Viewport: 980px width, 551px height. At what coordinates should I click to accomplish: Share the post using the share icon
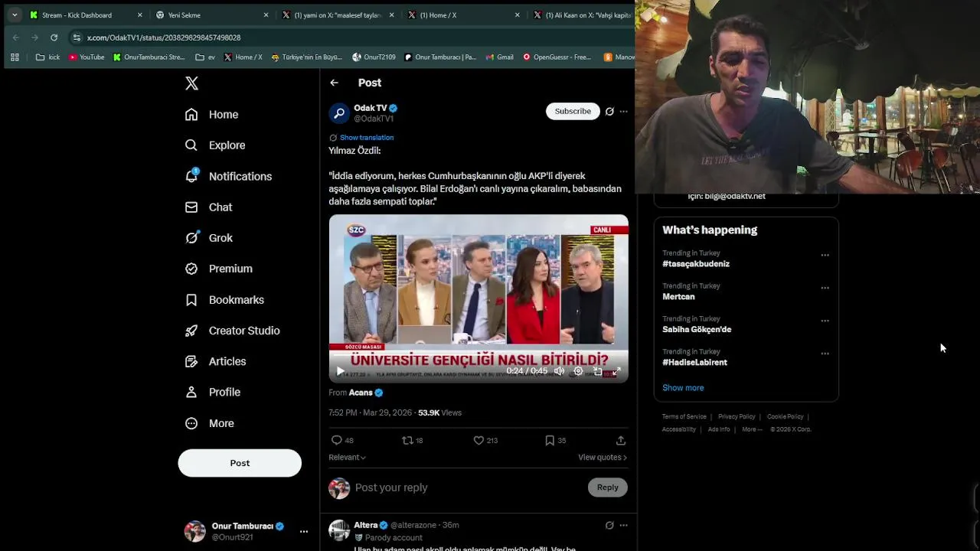[x=620, y=440]
